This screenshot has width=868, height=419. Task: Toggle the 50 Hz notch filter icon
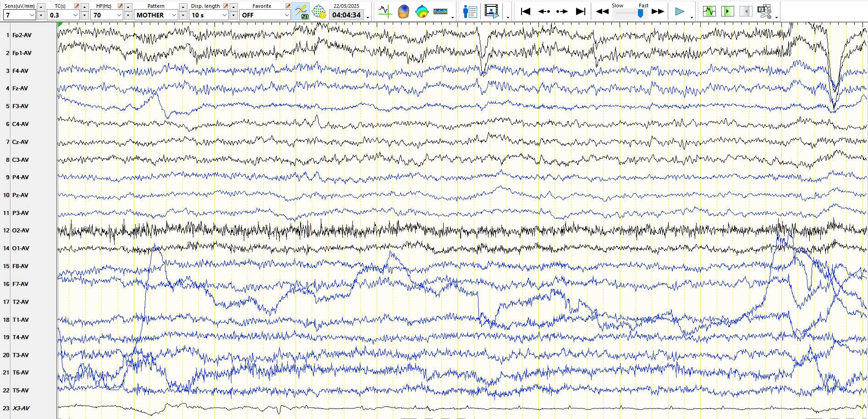pos(301,11)
